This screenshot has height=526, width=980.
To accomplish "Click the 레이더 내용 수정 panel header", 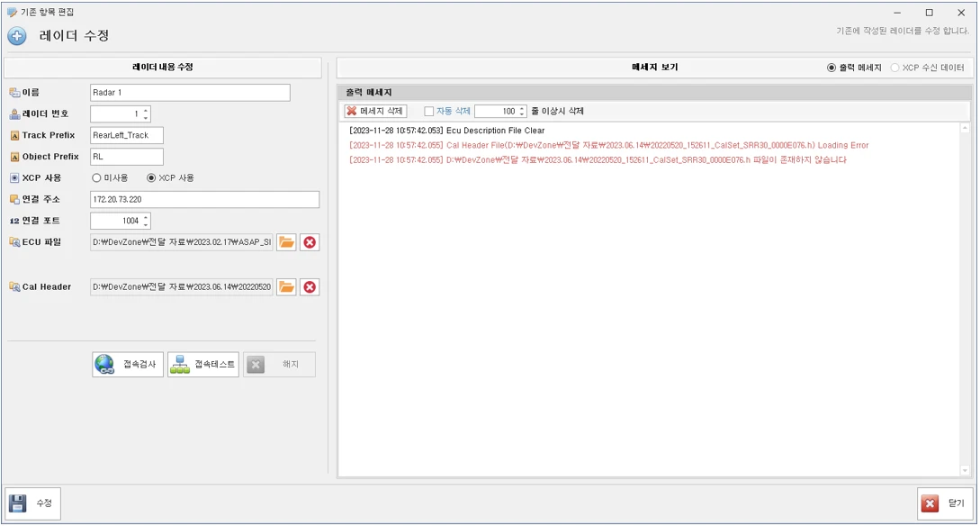I will point(163,68).
